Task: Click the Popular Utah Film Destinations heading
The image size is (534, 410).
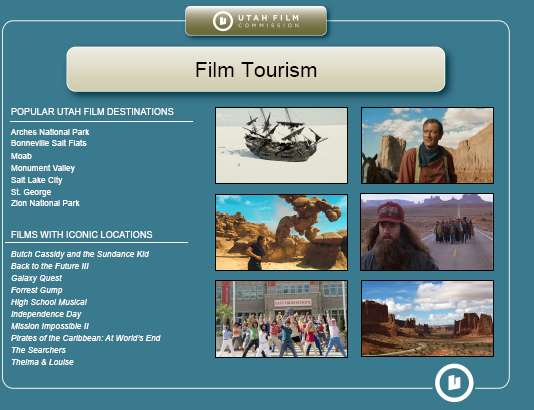Action: click(x=92, y=112)
